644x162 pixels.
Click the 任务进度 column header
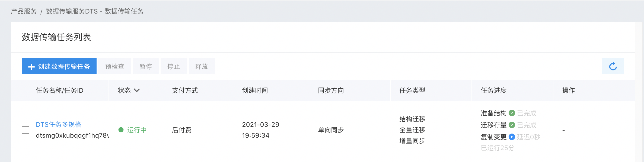pos(494,90)
